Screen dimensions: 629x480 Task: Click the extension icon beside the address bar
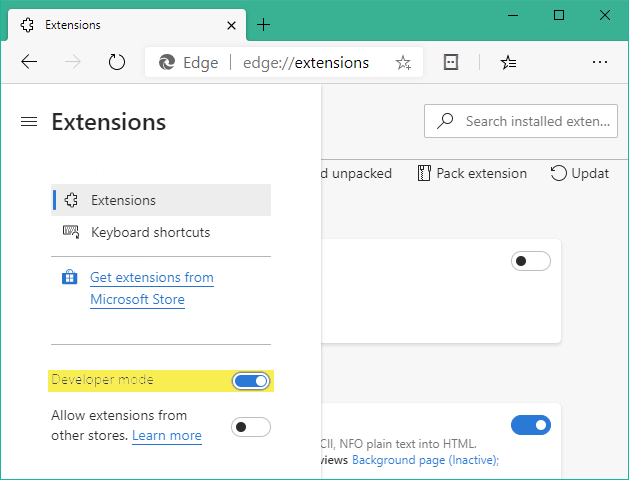(450, 62)
